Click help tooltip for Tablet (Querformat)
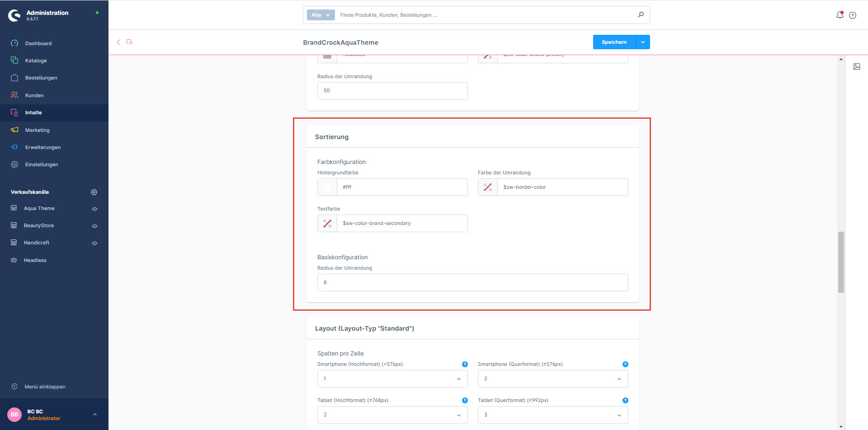The width and height of the screenshot is (868, 430). [x=625, y=401]
